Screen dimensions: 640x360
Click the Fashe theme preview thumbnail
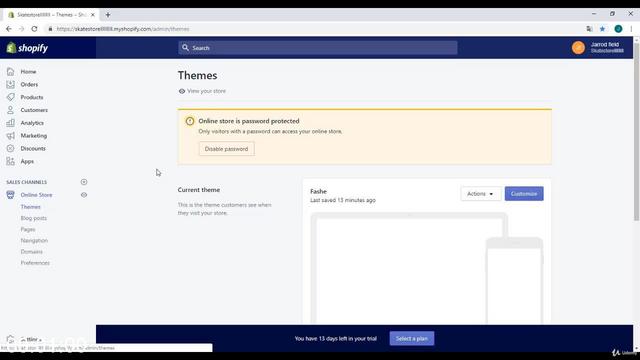pos(427,268)
